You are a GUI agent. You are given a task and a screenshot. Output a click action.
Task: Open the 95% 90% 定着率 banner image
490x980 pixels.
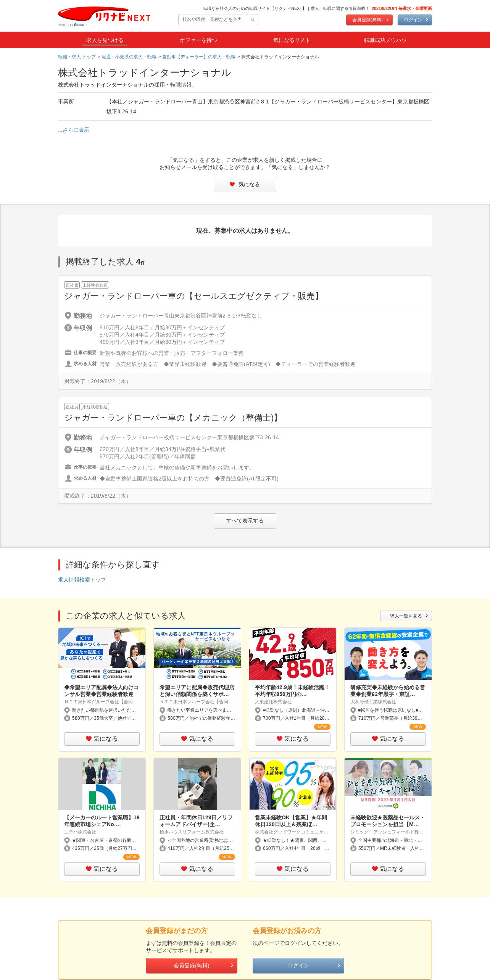[293, 784]
